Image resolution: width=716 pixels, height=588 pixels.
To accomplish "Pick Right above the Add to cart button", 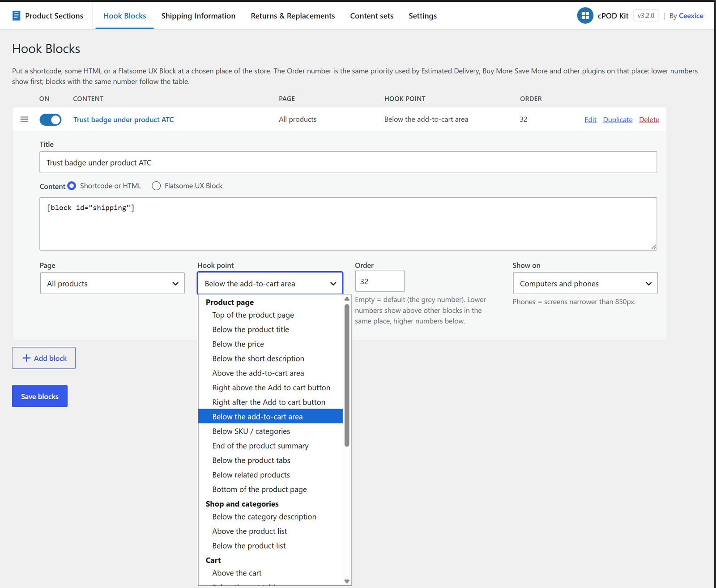I will [x=270, y=388].
